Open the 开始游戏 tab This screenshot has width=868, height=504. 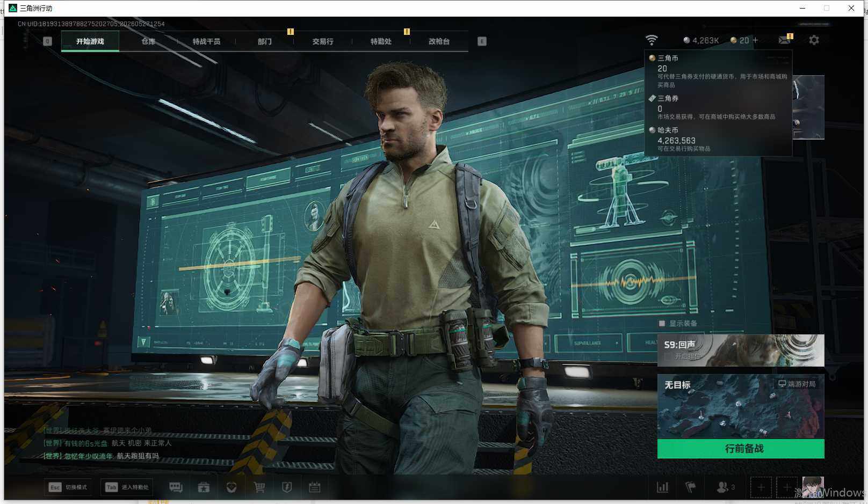pos(90,41)
